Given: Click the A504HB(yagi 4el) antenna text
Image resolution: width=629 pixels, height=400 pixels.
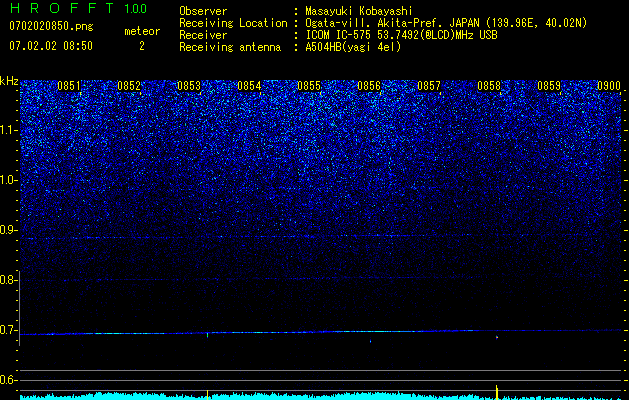Looking at the screenshot, I should click(353, 47).
